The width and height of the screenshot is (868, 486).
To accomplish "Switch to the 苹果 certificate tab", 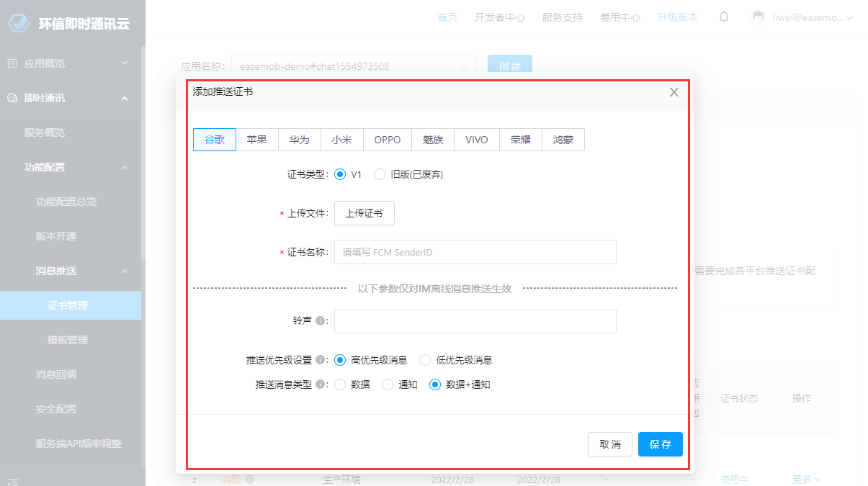I will [256, 140].
